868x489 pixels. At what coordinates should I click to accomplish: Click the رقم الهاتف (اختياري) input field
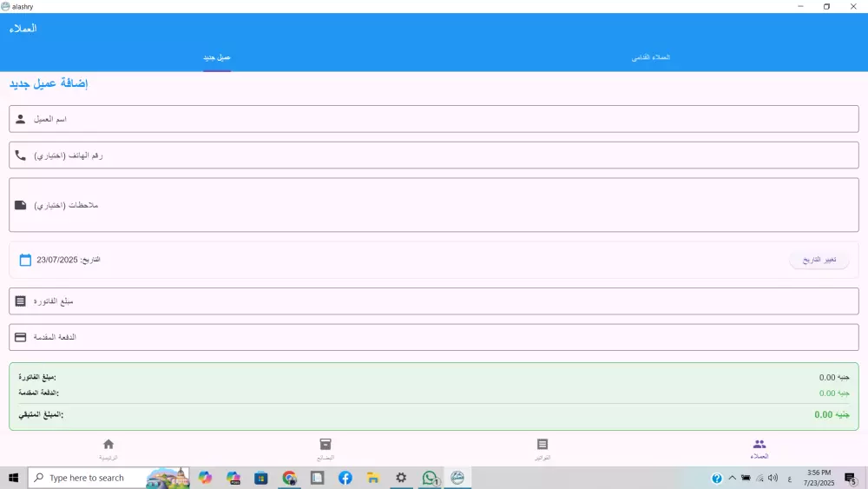pyautogui.click(x=434, y=155)
